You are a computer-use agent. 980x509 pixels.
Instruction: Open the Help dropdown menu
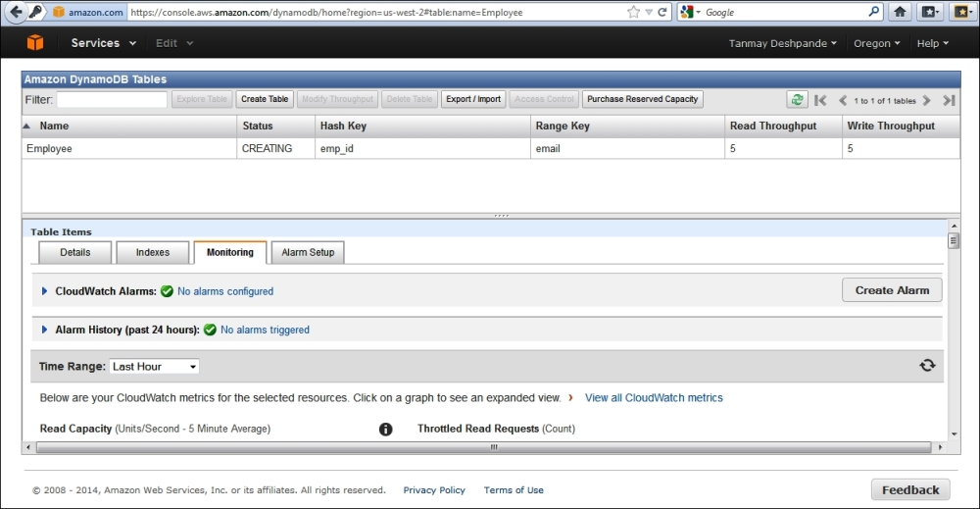(933, 43)
